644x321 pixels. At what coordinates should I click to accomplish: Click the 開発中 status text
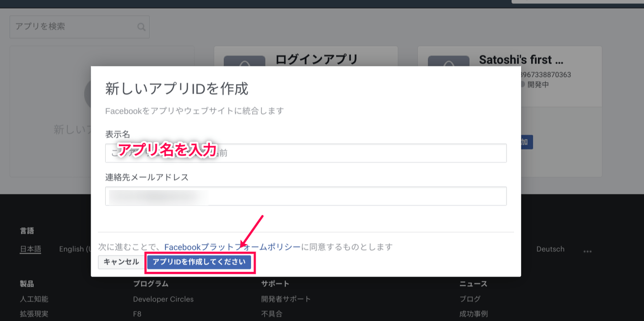click(x=538, y=84)
